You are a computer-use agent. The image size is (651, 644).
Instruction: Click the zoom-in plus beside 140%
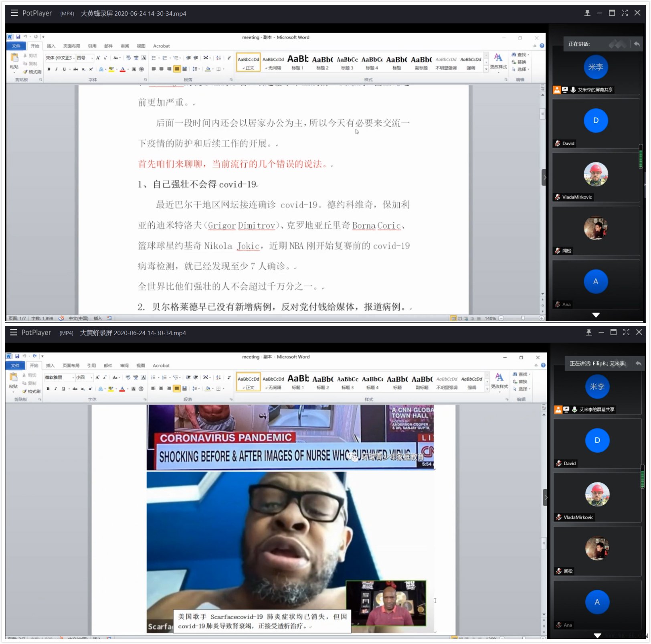coord(542,318)
